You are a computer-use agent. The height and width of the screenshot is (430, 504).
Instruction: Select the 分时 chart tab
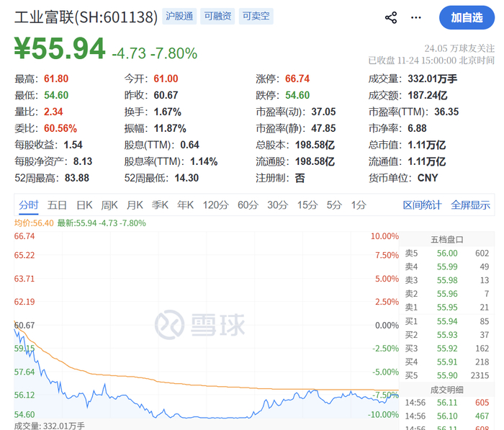(x=29, y=205)
